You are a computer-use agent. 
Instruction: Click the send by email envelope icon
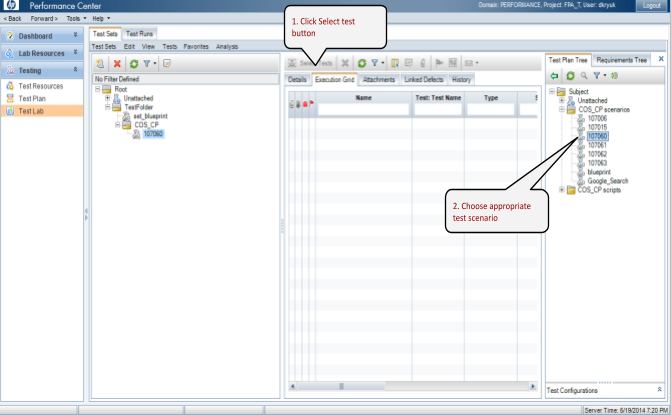pos(469,63)
